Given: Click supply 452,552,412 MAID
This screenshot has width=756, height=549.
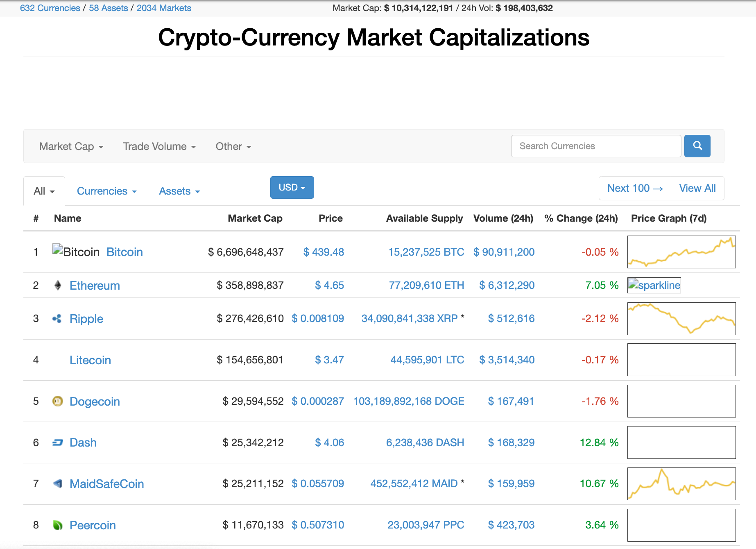Looking at the screenshot, I should point(414,483).
